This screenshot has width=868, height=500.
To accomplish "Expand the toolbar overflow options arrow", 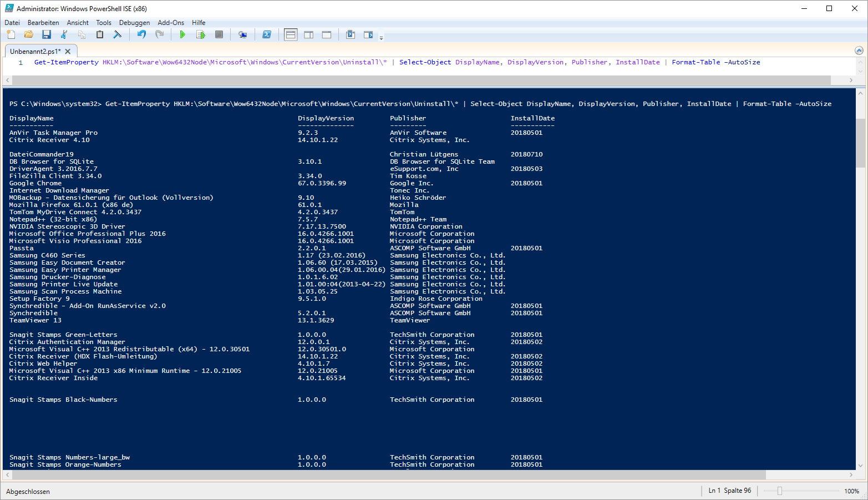I will click(x=381, y=37).
